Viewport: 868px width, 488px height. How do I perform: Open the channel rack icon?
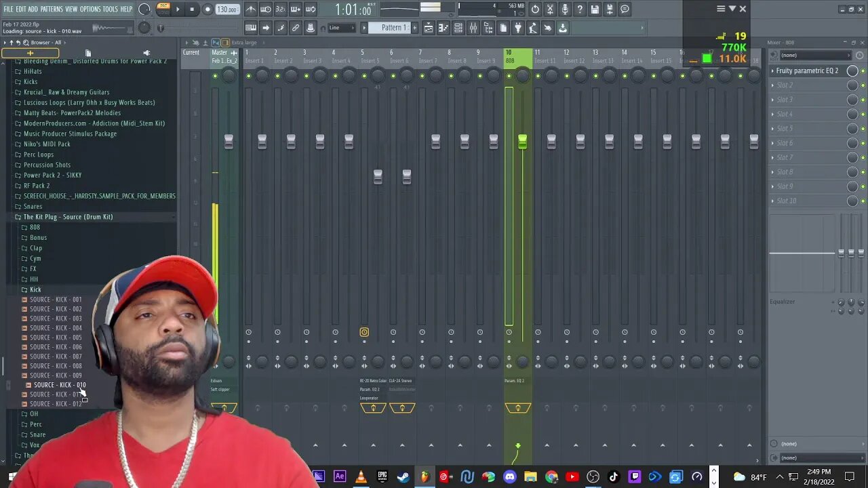click(x=458, y=28)
